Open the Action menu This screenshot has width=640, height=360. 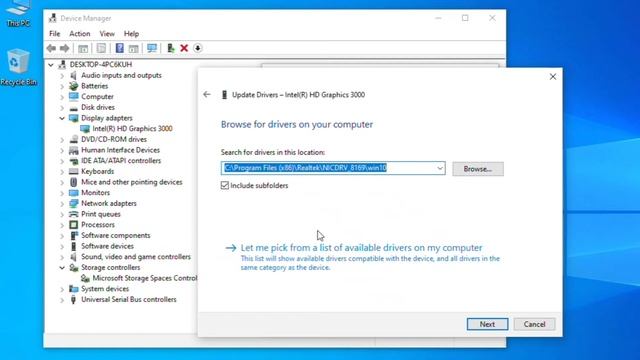(x=80, y=34)
